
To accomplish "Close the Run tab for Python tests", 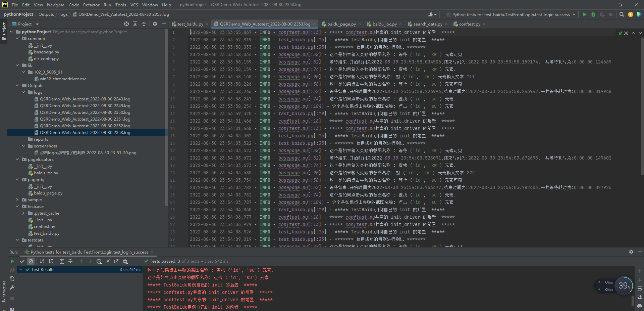I will point(152,252).
